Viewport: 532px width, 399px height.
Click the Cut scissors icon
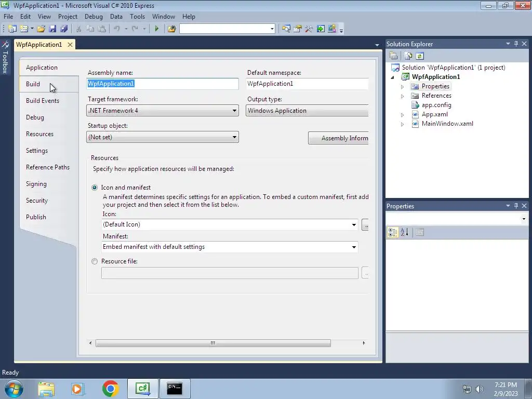coord(79,29)
